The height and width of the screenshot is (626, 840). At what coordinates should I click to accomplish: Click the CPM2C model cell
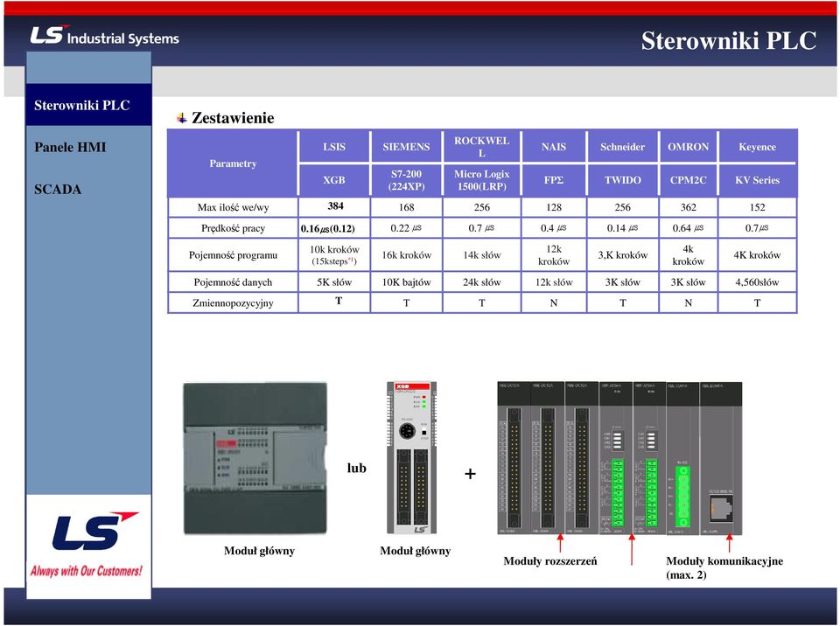(x=689, y=180)
